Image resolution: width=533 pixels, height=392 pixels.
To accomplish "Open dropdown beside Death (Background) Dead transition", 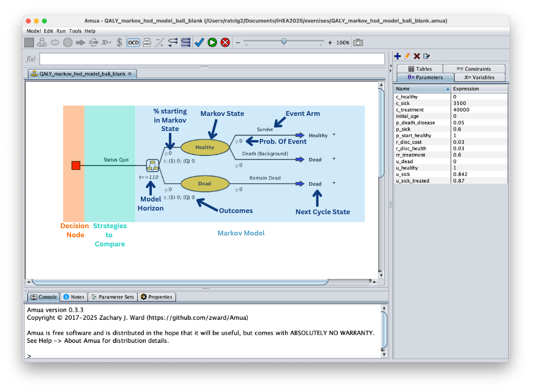I will click(x=334, y=159).
